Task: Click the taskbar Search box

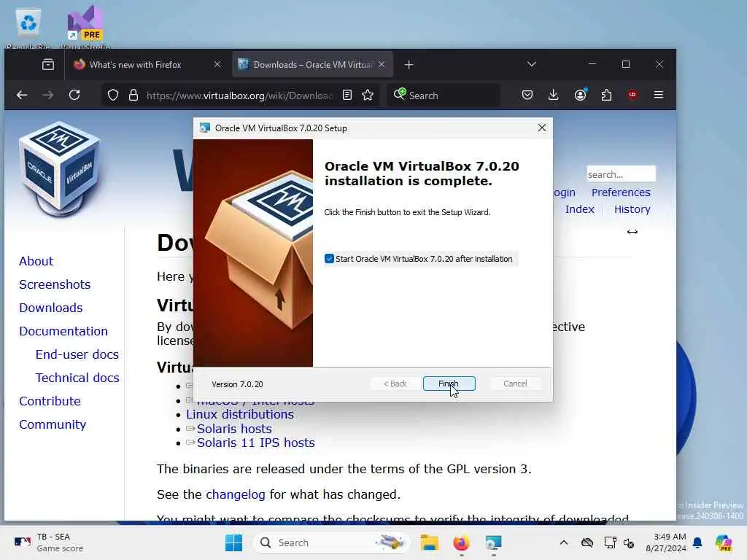Action: click(x=332, y=542)
